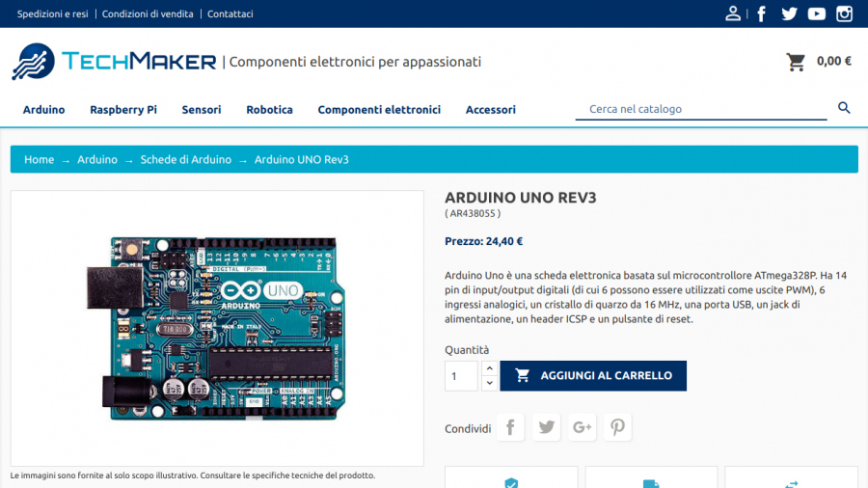Open Contattaci link
The image size is (868, 488).
(x=231, y=14)
